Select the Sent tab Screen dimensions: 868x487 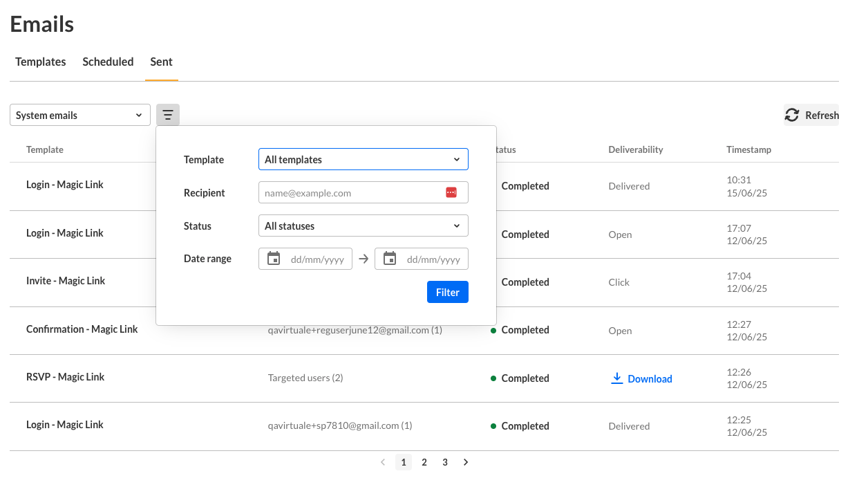click(x=162, y=62)
